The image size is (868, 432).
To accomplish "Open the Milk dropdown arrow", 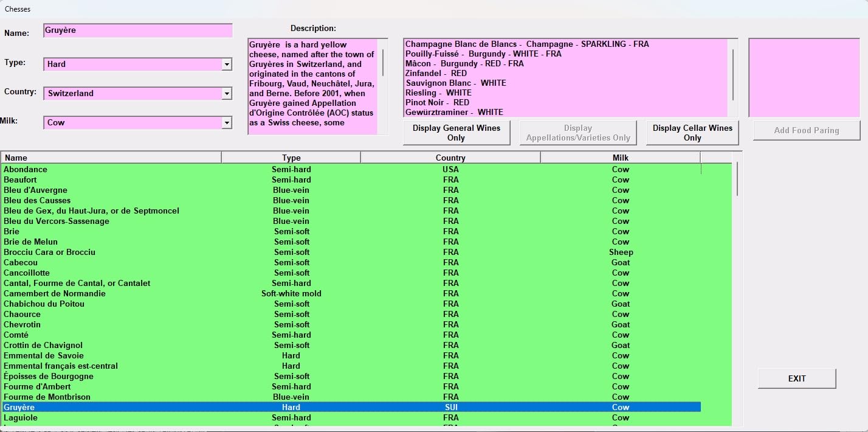I will [227, 122].
